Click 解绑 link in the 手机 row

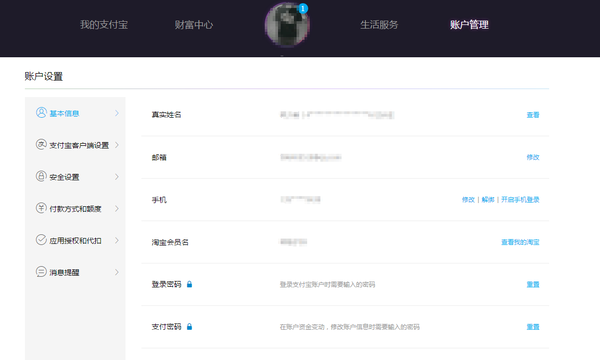click(x=488, y=200)
